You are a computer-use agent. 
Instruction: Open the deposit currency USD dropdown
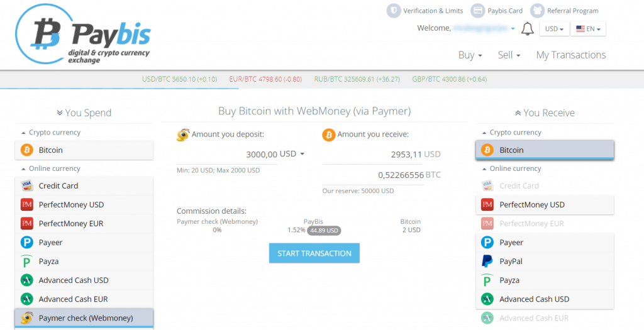coord(292,154)
